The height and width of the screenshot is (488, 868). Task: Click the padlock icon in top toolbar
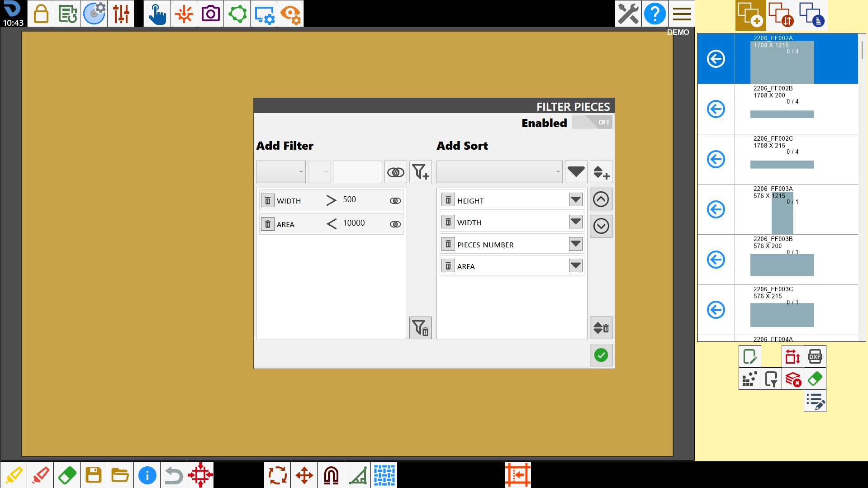coord(41,14)
